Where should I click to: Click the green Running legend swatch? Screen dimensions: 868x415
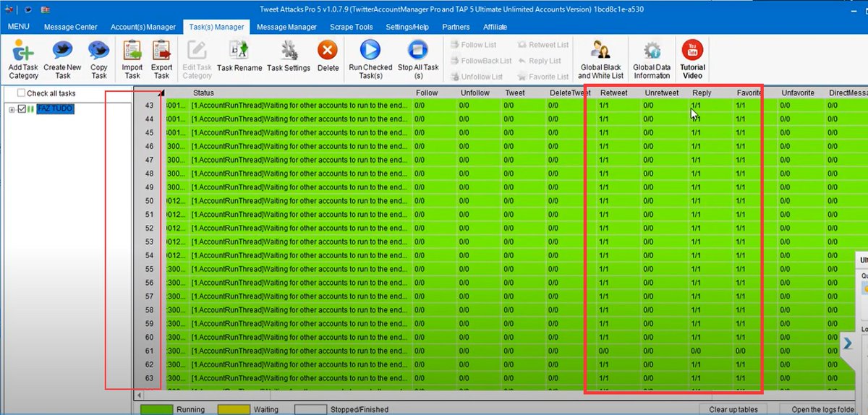(x=156, y=409)
